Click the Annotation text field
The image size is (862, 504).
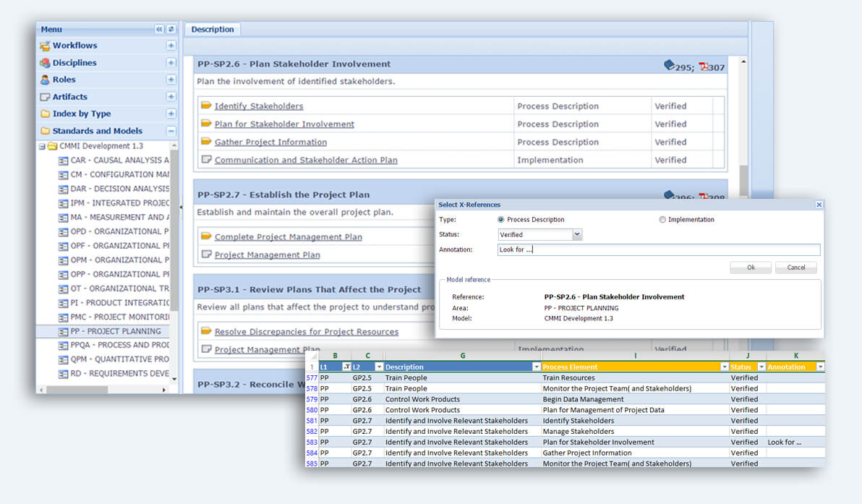[x=659, y=249]
